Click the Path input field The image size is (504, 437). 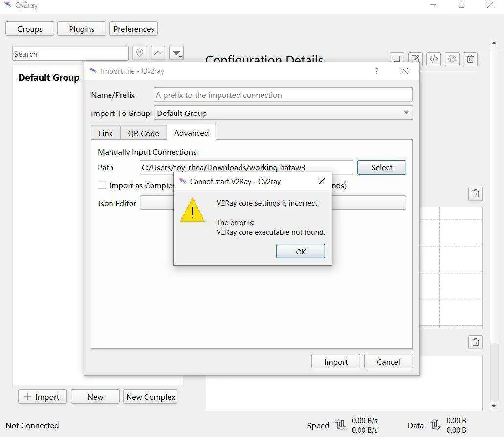(246, 167)
